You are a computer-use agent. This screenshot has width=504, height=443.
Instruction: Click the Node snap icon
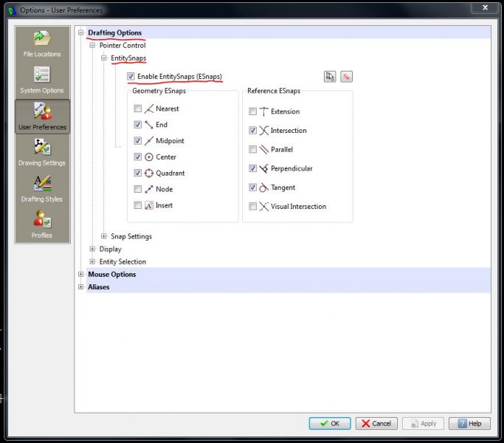pyautogui.click(x=149, y=189)
